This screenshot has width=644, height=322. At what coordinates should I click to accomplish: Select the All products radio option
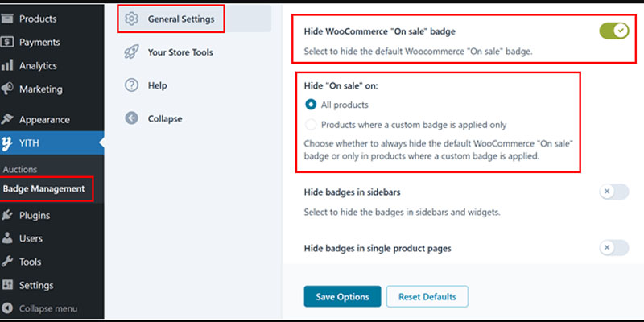[x=311, y=105]
